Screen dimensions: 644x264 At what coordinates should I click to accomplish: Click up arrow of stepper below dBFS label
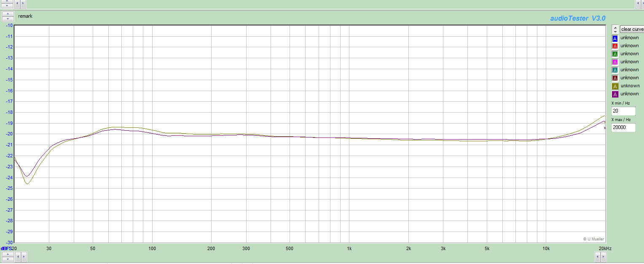pos(7,254)
